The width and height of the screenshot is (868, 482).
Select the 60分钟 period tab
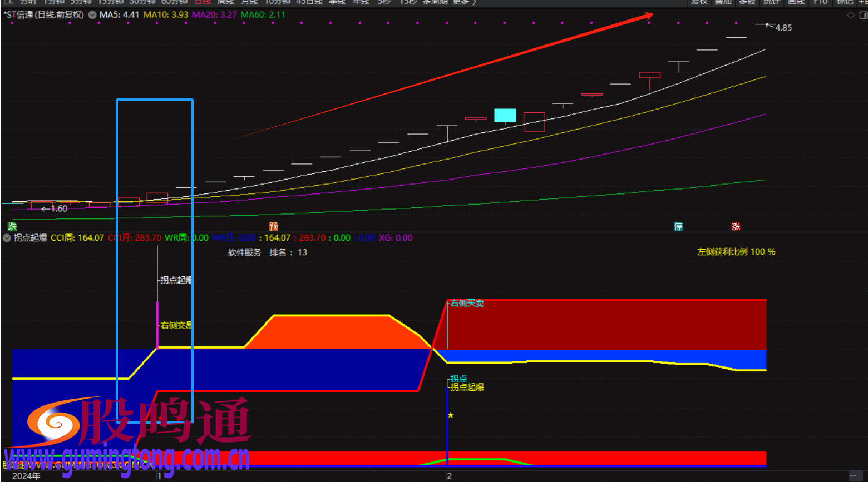174,2
